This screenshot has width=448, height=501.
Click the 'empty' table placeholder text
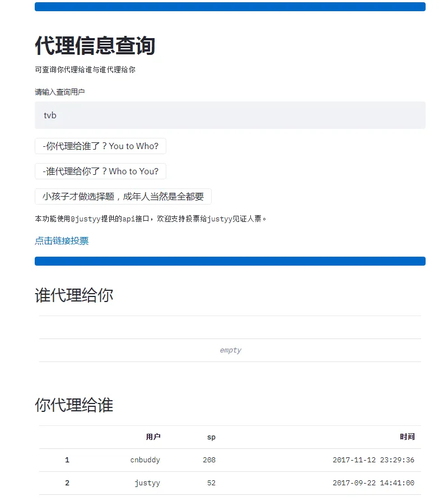coord(230,350)
